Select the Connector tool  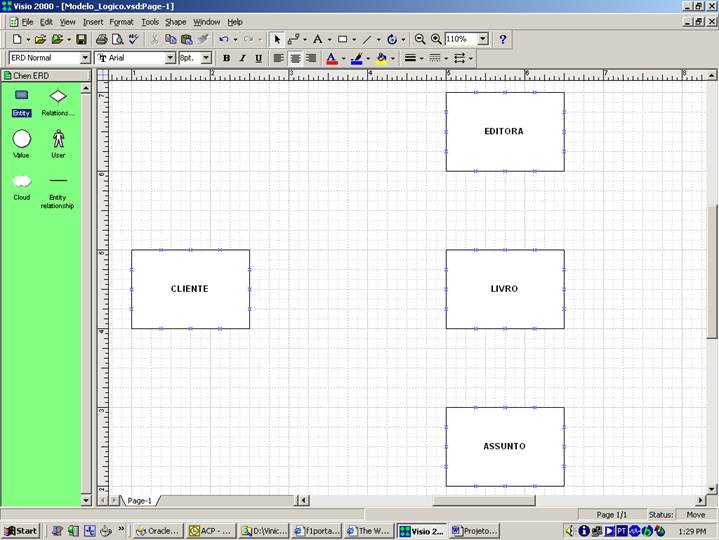click(x=293, y=39)
